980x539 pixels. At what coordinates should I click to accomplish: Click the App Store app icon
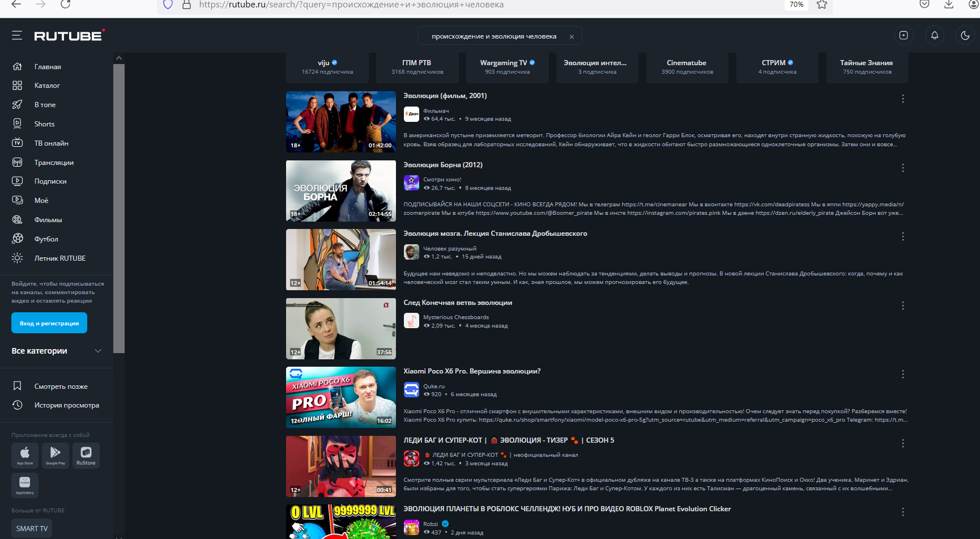click(x=25, y=456)
